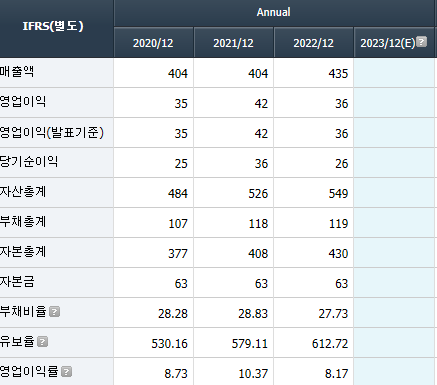The image size is (437, 385).
Task: Select 자본총계 value 430
Action: (338, 254)
